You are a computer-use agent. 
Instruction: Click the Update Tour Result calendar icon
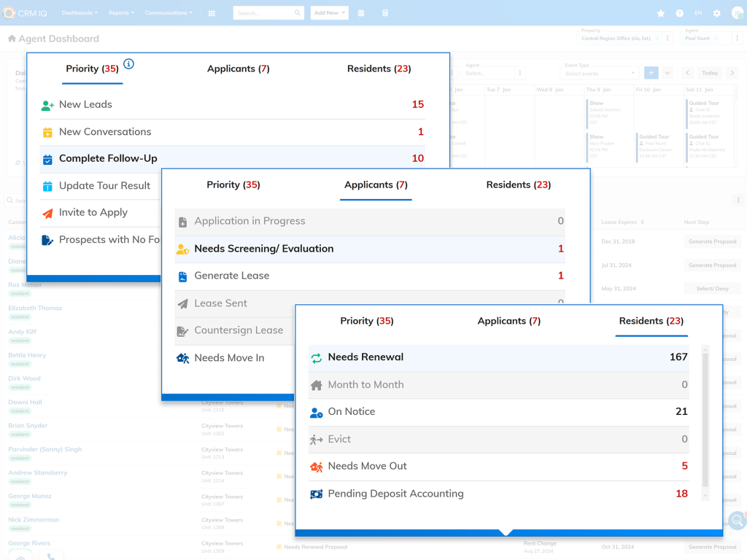click(x=47, y=186)
